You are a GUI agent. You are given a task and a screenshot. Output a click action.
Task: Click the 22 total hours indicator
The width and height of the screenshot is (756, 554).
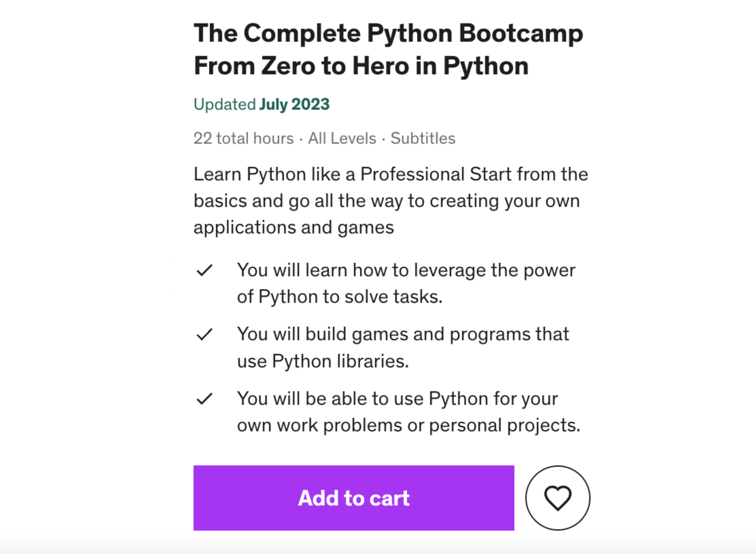pos(243,138)
